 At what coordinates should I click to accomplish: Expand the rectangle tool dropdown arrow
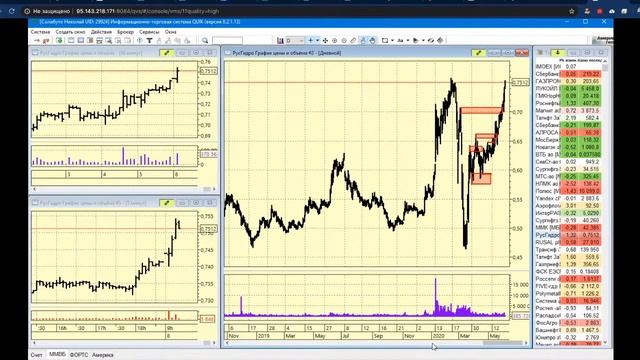click(392, 40)
